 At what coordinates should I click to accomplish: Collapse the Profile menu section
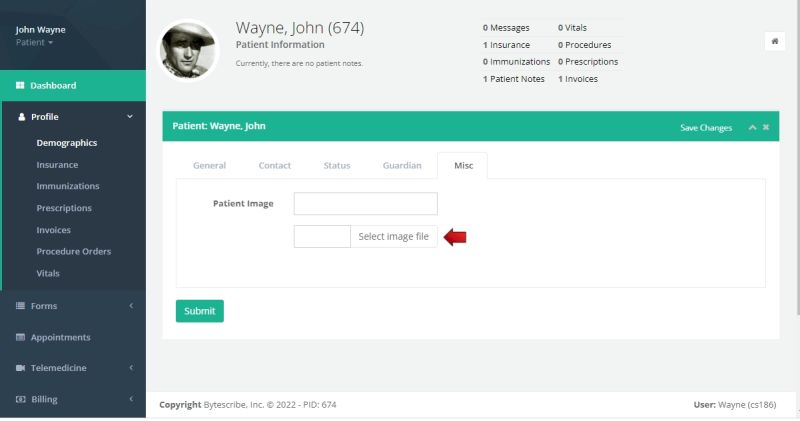coord(130,117)
